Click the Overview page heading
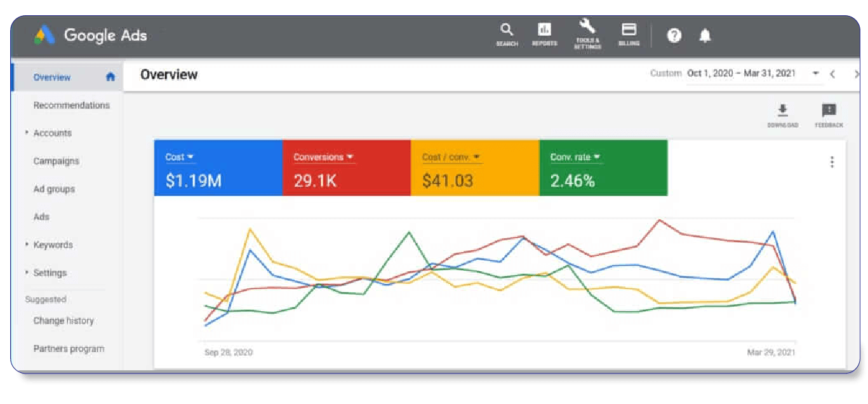The image size is (868, 404). coord(169,74)
